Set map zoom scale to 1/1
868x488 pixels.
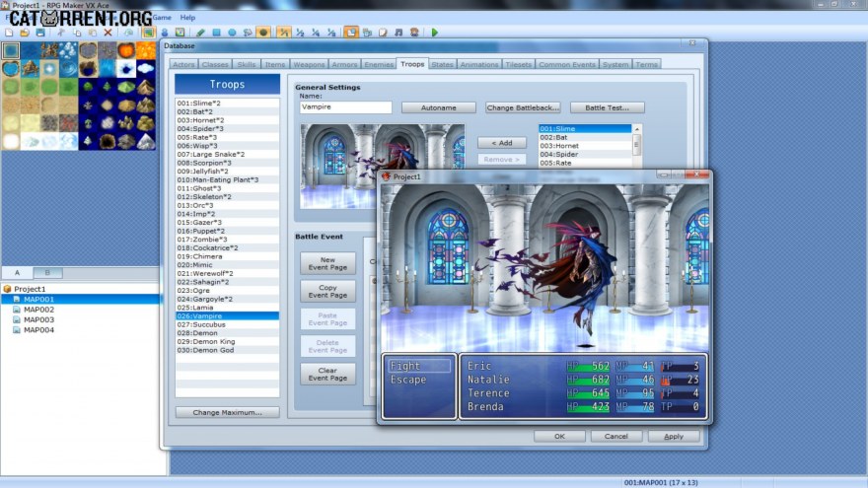284,33
